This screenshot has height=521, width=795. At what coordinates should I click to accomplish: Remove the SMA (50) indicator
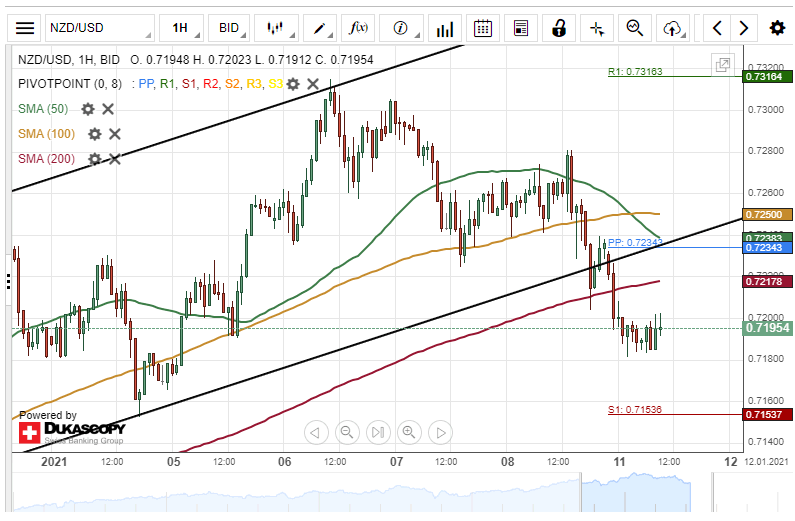tap(108, 109)
